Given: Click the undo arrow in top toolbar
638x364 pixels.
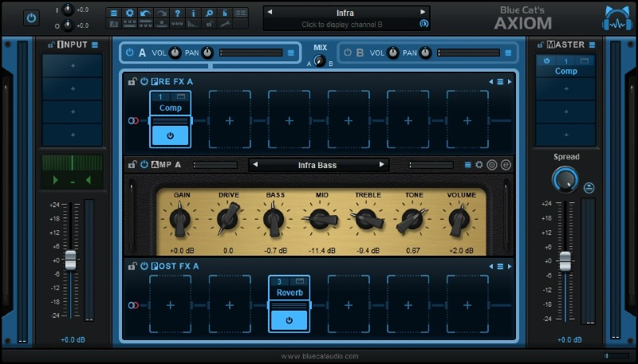Looking at the screenshot, I should pos(146,13).
